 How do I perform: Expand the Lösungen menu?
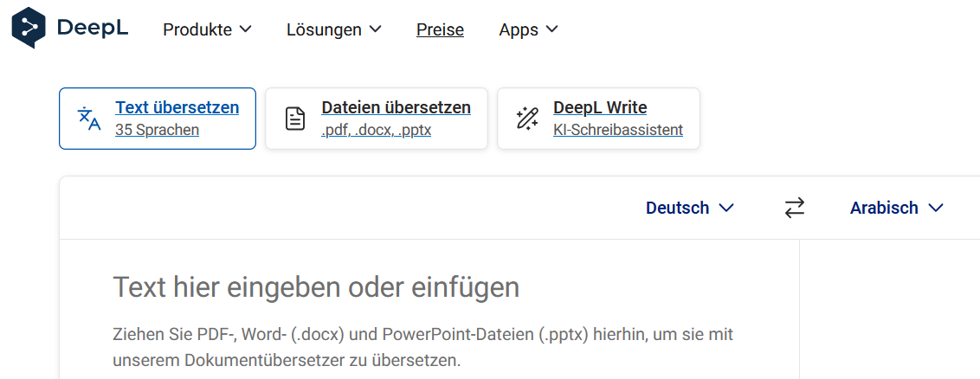coord(334,29)
